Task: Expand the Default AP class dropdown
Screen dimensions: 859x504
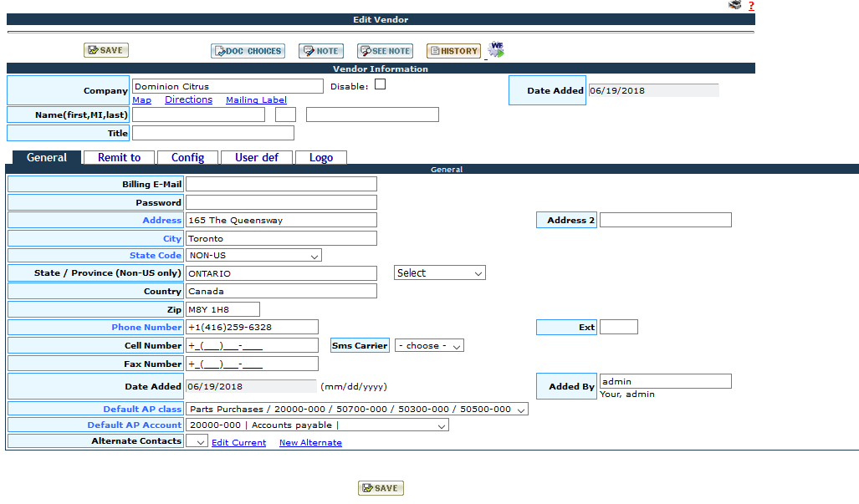Action: tap(357, 410)
